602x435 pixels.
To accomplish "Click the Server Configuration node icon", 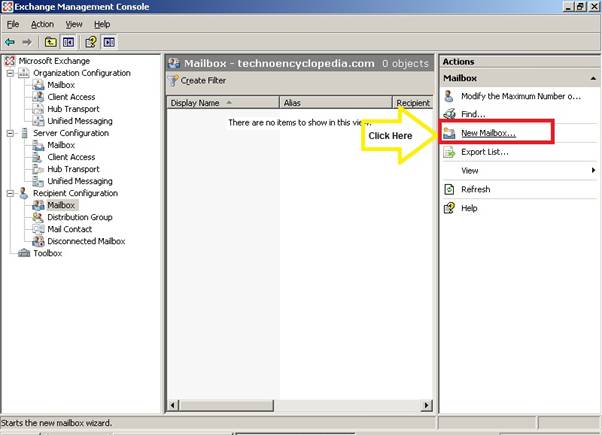I will 24,133.
